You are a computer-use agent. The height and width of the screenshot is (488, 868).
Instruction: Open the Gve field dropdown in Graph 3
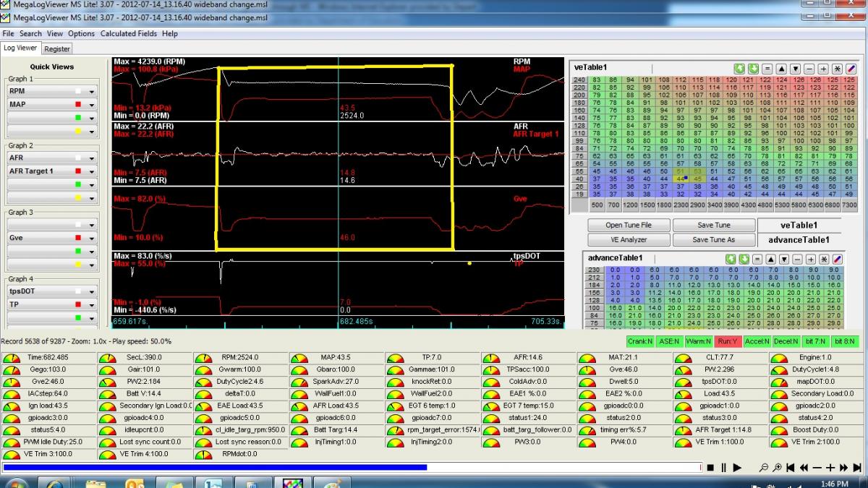pyautogui.click(x=92, y=237)
